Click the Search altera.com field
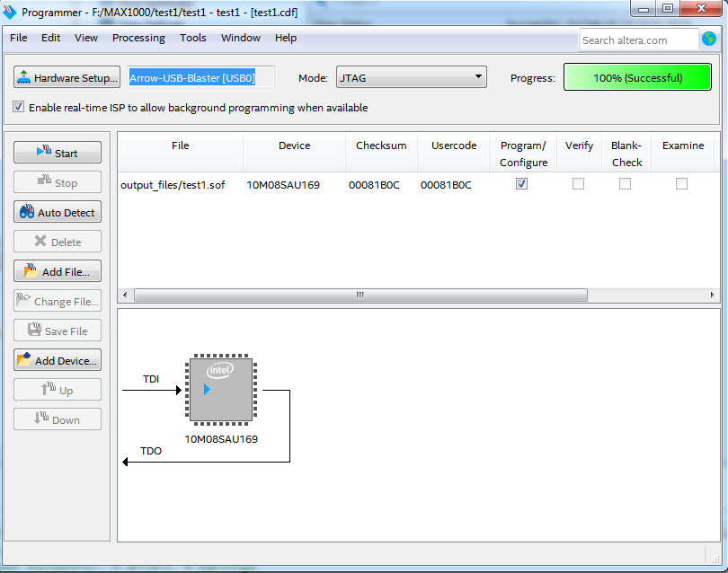 tap(638, 40)
